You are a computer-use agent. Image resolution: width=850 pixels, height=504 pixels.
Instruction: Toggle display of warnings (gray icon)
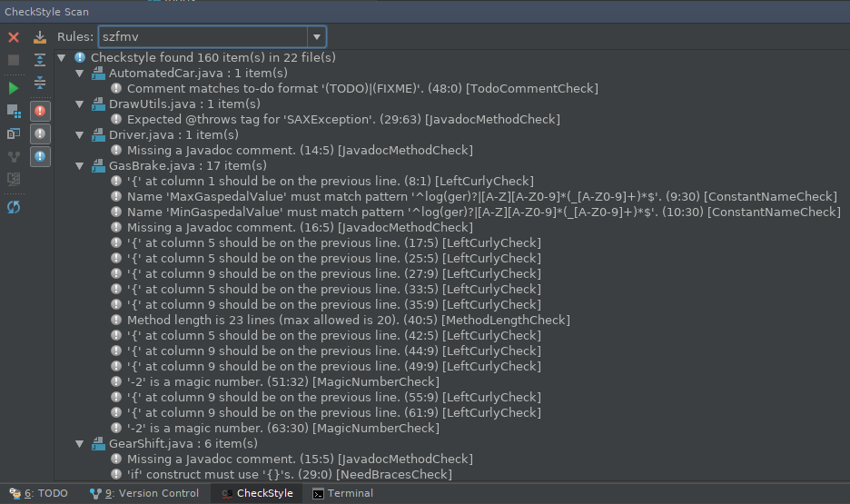point(41,133)
